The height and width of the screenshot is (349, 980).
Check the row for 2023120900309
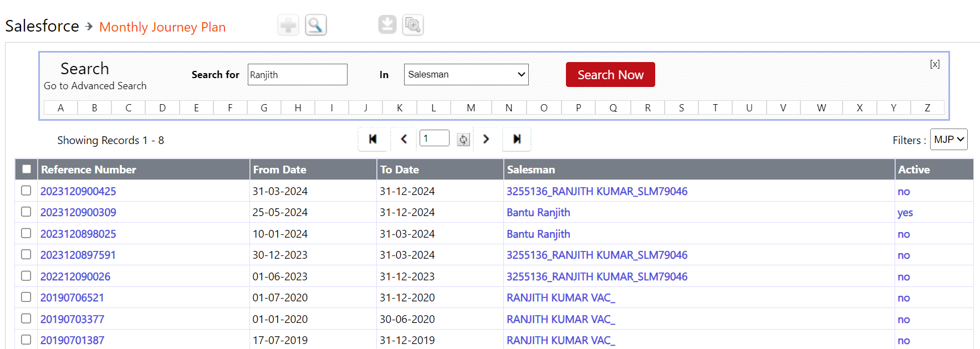pos(26,212)
